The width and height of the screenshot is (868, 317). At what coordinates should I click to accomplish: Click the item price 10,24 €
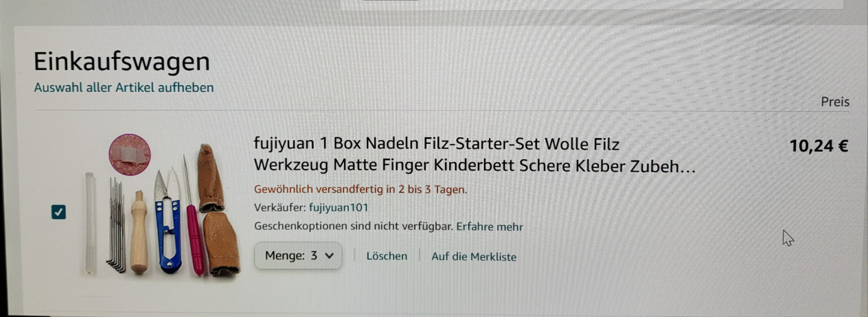[x=819, y=145]
